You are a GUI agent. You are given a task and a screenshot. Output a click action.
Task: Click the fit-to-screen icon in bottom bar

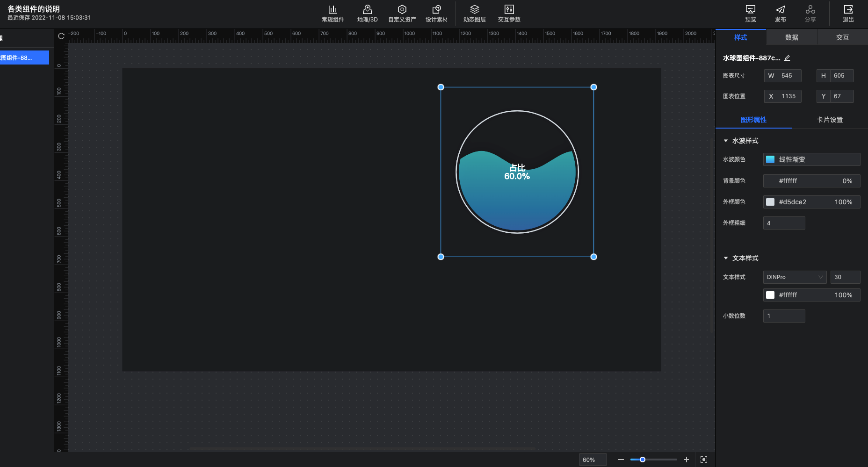[x=704, y=460]
